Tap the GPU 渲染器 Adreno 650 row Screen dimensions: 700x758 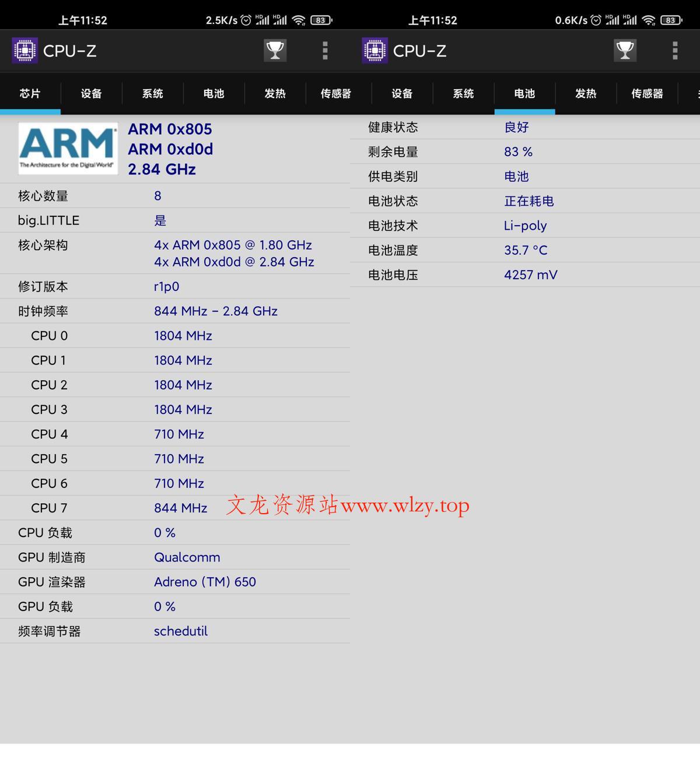tap(175, 582)
